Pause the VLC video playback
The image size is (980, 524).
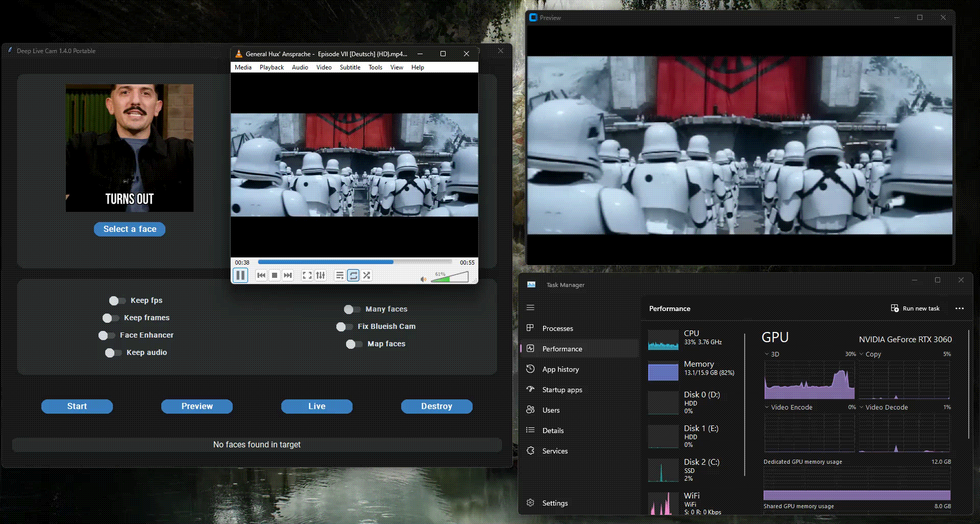tap(240, 276)
